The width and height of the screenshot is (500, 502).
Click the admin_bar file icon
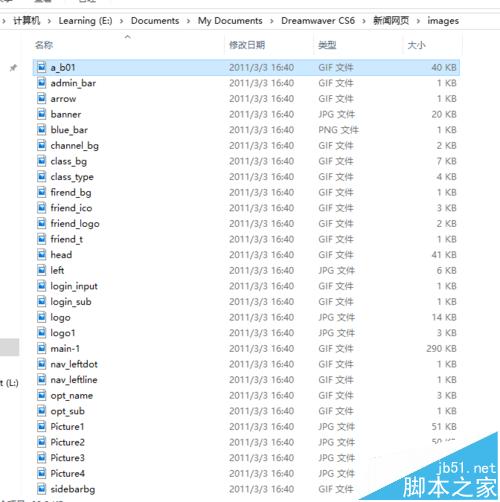(41, 83)
